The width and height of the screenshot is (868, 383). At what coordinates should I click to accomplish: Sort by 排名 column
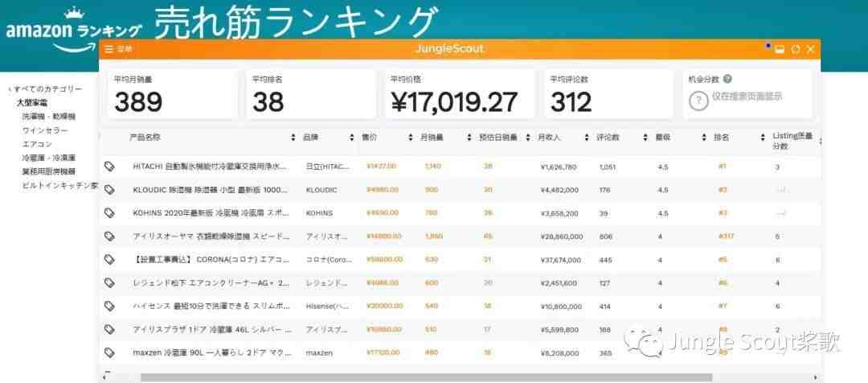(x=762, y=137)
